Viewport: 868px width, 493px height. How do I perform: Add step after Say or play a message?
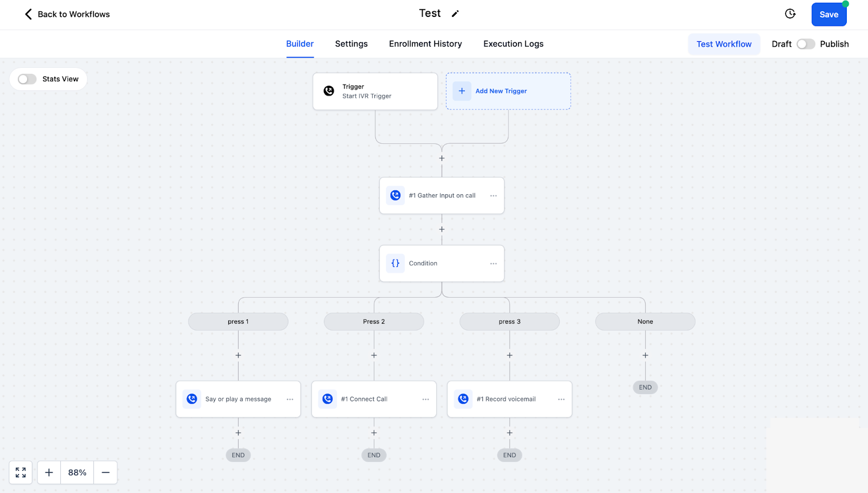pyautogui.click(x=238, y=433)
